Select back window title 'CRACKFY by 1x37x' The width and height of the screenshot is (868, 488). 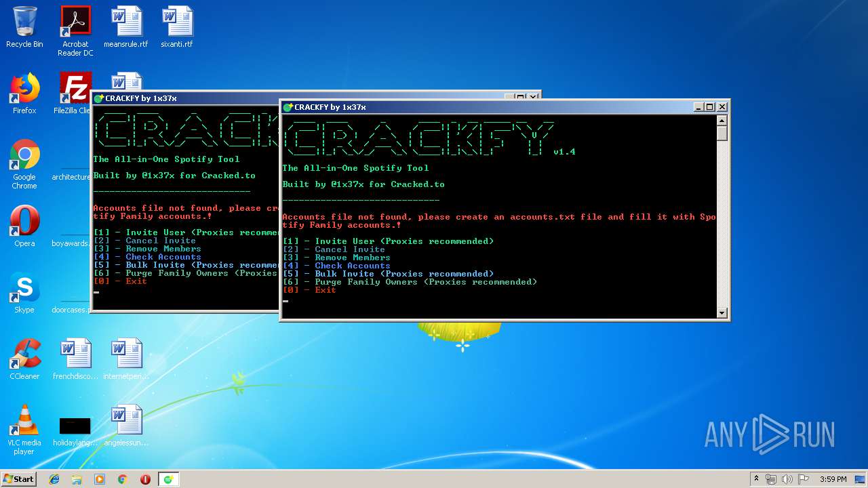pyautogui.click(x=141, y=98)
